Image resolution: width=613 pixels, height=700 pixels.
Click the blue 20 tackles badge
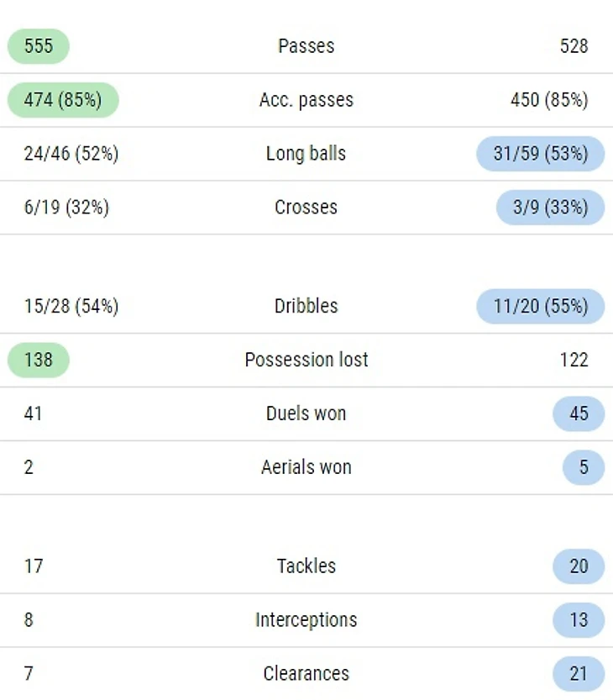pos(579,567)
